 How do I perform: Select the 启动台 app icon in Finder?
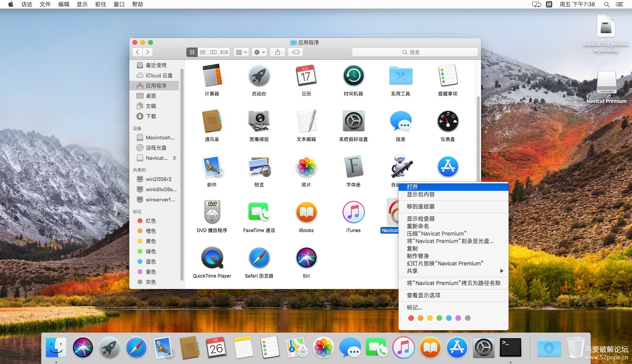point(259,75)
